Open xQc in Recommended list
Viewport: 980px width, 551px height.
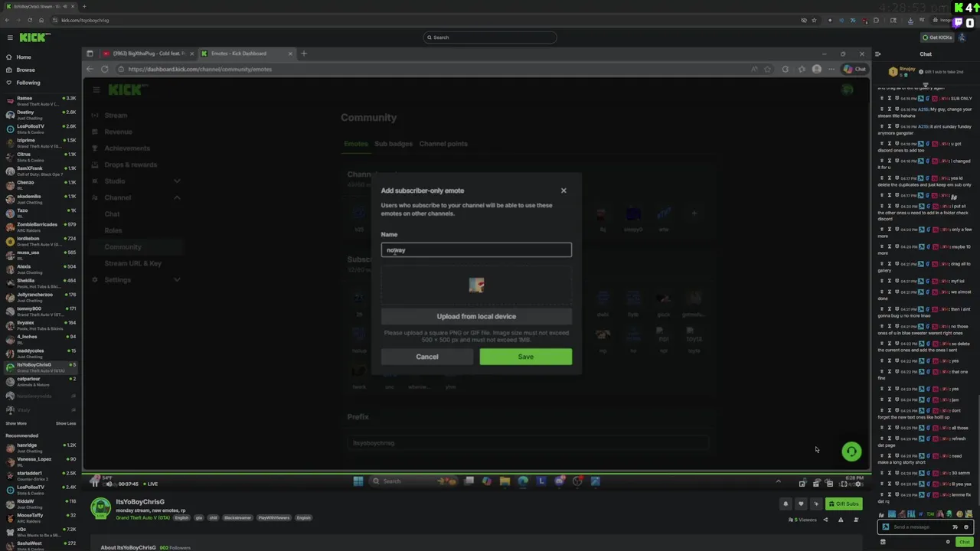pyautogui.click(x=40, y=532)
